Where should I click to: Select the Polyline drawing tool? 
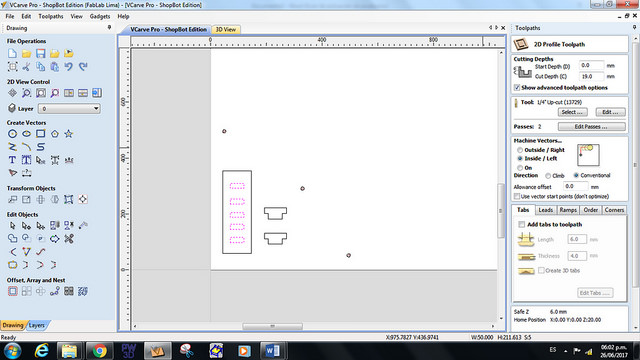[12, 147]
